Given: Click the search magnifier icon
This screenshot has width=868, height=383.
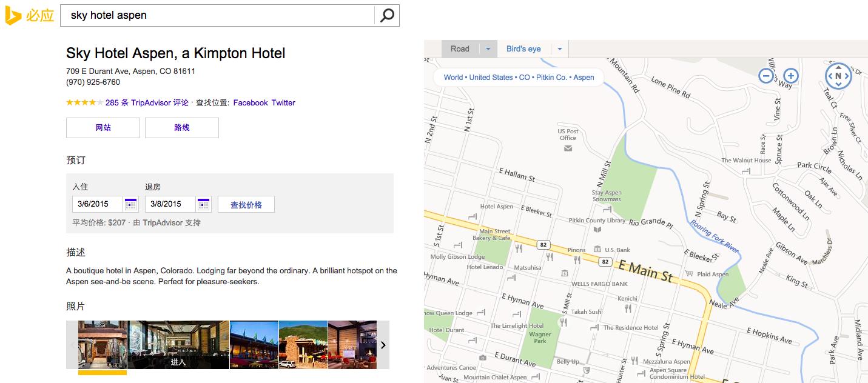Looking at the screenshot, I should [387, 15].
